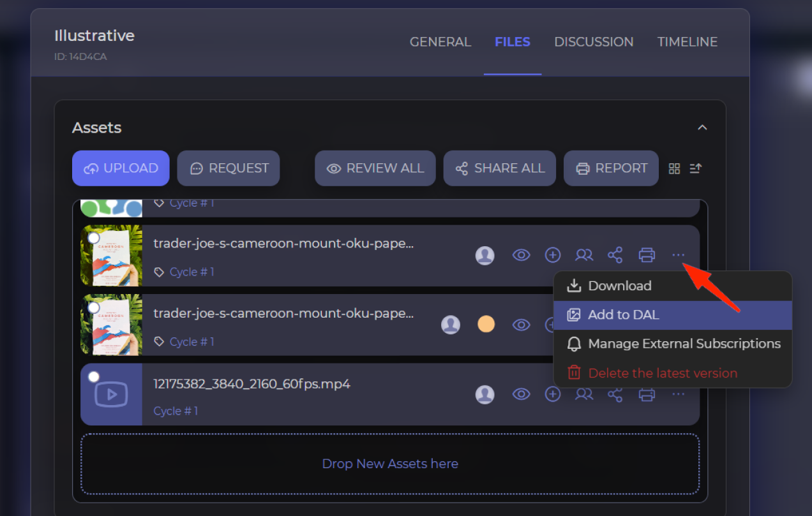Click file name 12175382_3840_2160_60fps.mp4
The height and width of the screenshot is (516, 812).
[252, 384]
